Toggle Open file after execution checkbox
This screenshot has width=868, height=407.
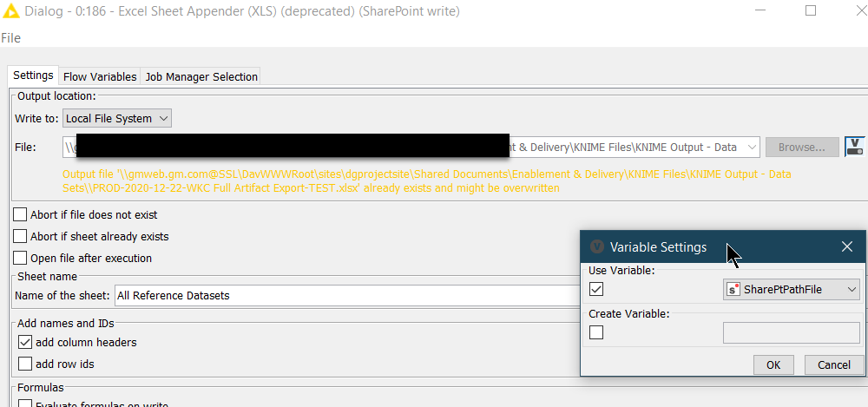tap(21, 258)
